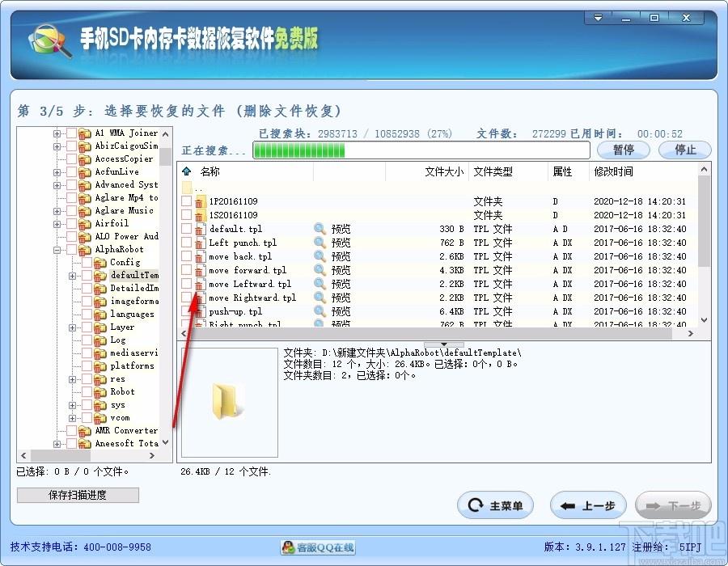
Task: Open the title bar dropdown menu icon
Action: pos(598,18)
